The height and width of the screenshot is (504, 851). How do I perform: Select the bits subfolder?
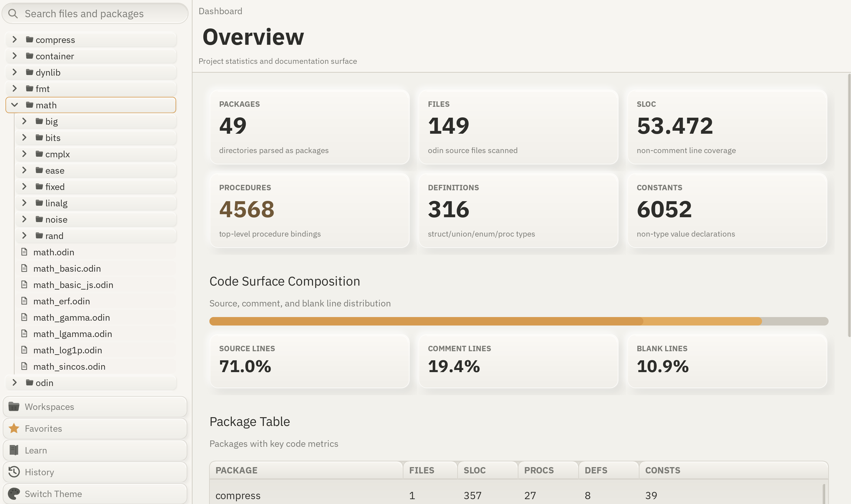96,138
